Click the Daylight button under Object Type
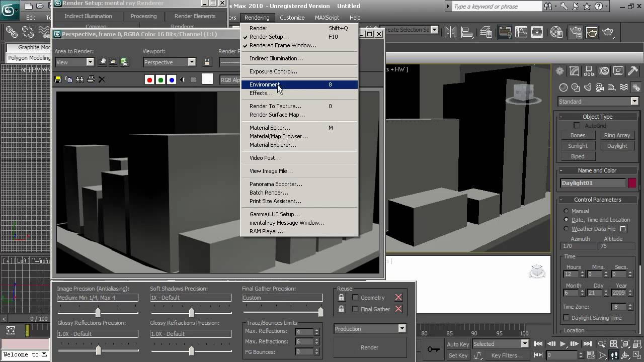This screenshot has width=644, height=362. 617,146
